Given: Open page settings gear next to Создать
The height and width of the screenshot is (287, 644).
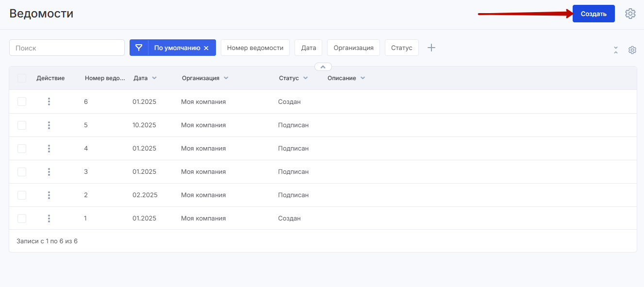Looking at the screenshot, I should [x=630, y=14].
